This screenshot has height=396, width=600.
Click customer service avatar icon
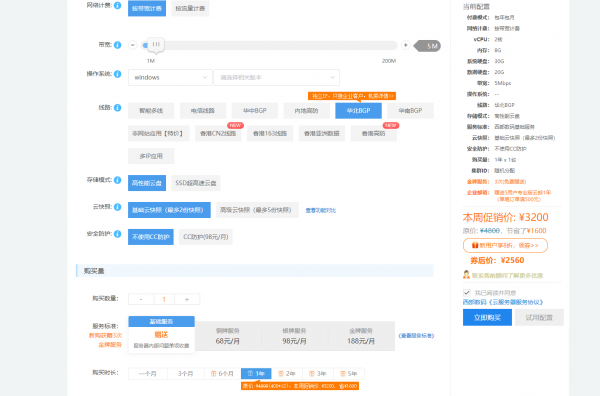click(x=466, y=275)
